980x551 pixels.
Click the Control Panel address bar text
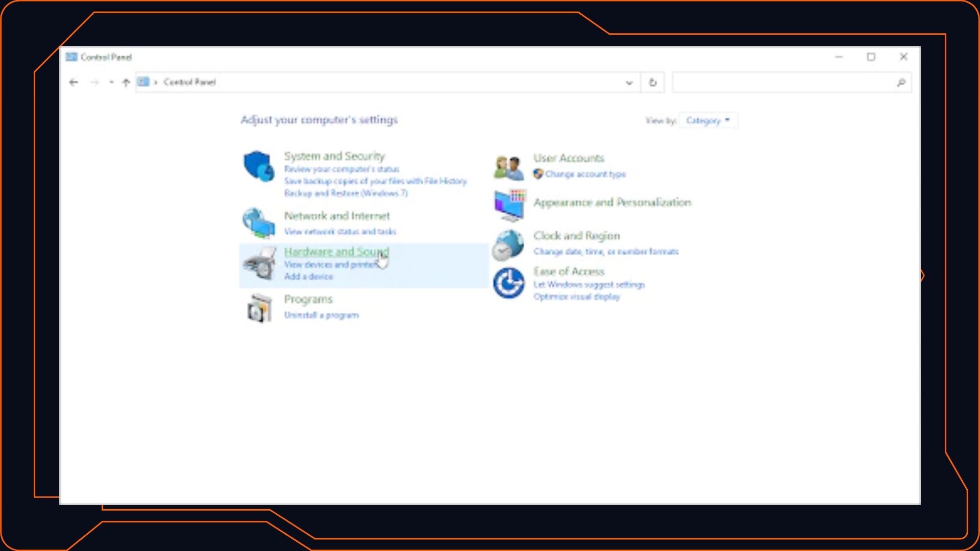point(190,82)
